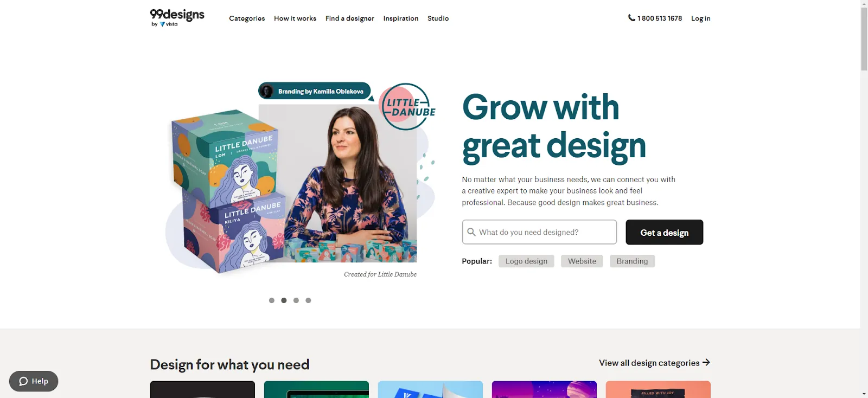Screen dimensions: 868x398
Task: Open Find a designer menu
Action: [350, 18]
